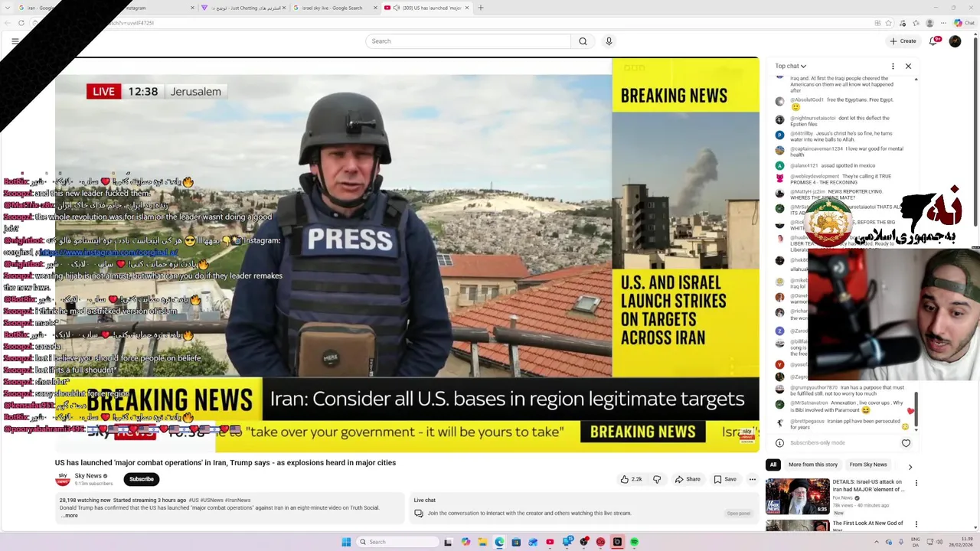Save the video to a playlist
Screen dimensions: 980x551
pos(725,479)
